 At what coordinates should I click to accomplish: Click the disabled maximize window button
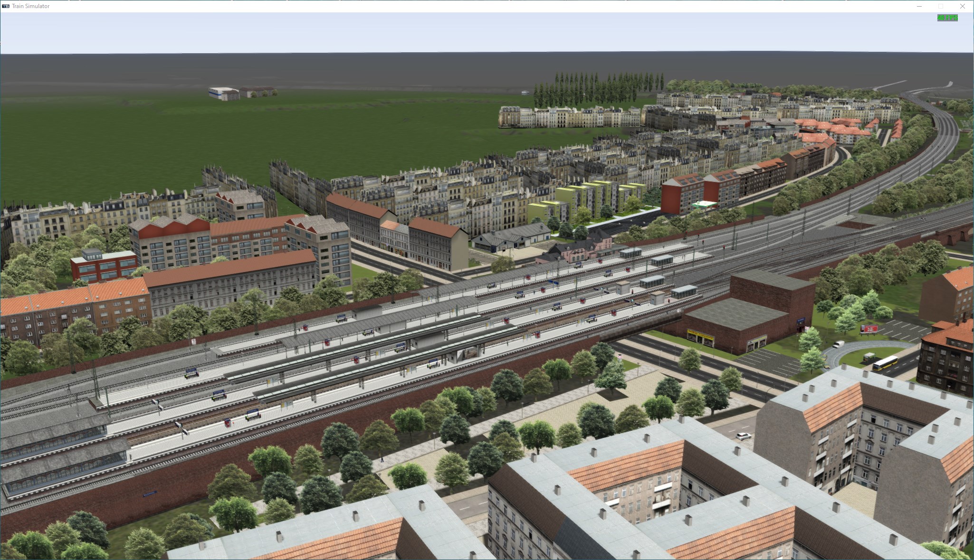(940, 6)
